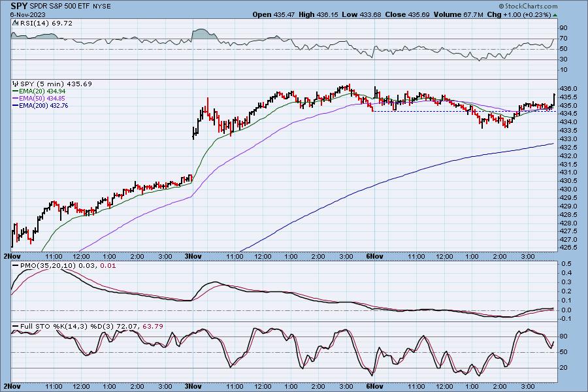Click the purple EMA(50) legend line swatch

pyautogui.click(x=16, y=98)
